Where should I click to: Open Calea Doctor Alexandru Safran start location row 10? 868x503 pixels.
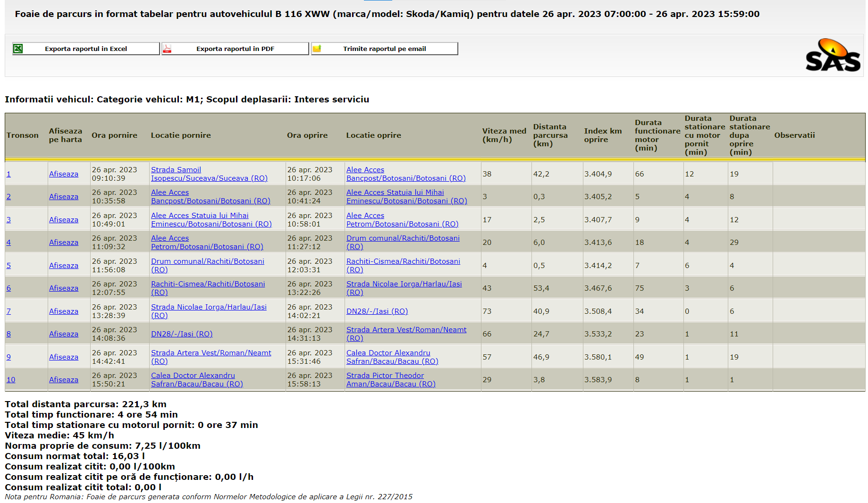pyautogui.click(x=197, y=380)
